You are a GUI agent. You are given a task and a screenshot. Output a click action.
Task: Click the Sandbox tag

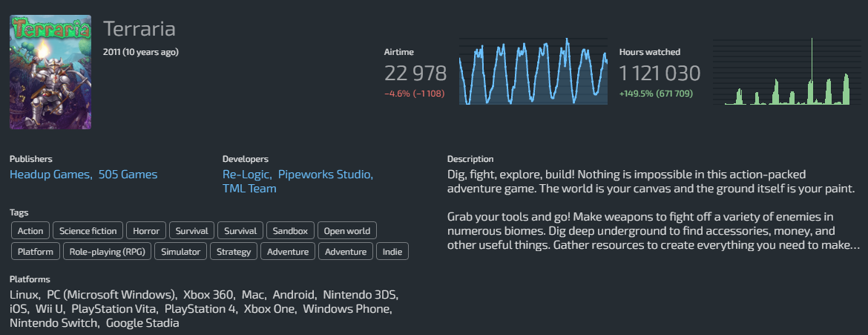point(291,231)
